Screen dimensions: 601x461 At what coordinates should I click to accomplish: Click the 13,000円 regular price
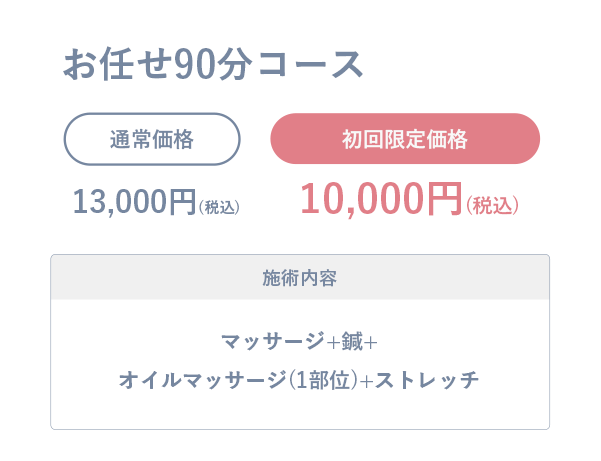pos(134,202)
